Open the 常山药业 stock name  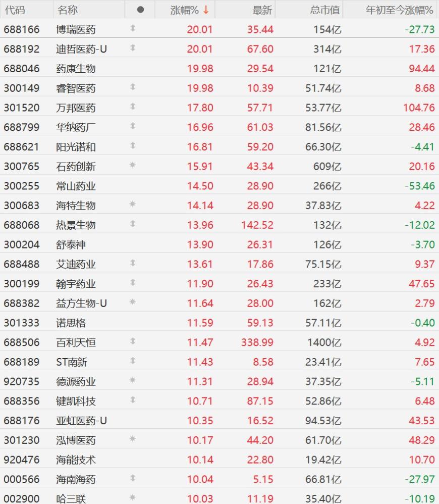coord(76,186)
